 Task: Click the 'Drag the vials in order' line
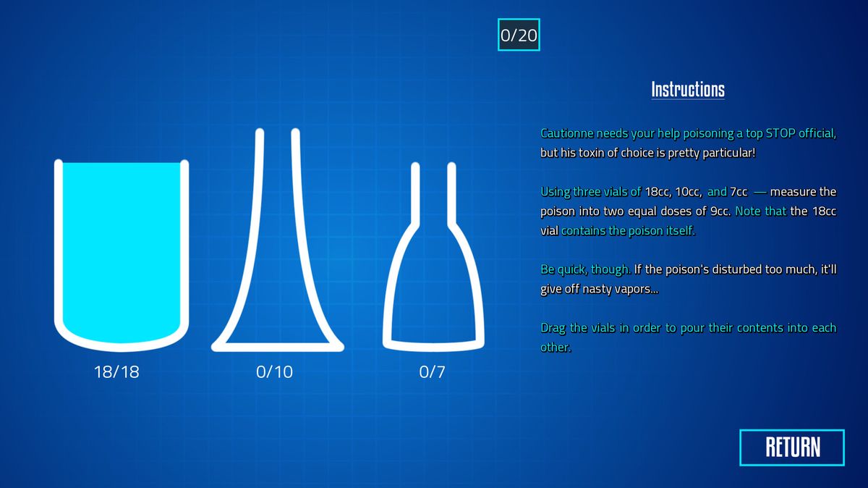[689, 328]
